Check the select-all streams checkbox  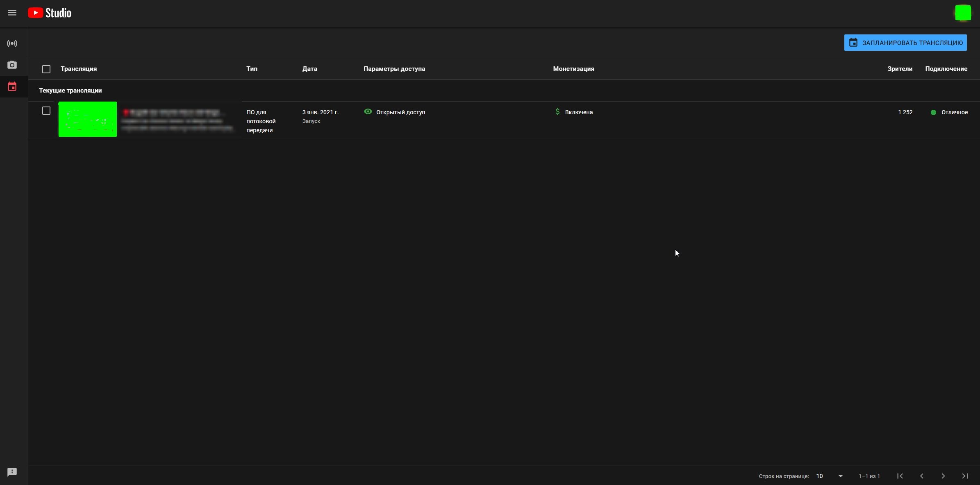(46, 69)
